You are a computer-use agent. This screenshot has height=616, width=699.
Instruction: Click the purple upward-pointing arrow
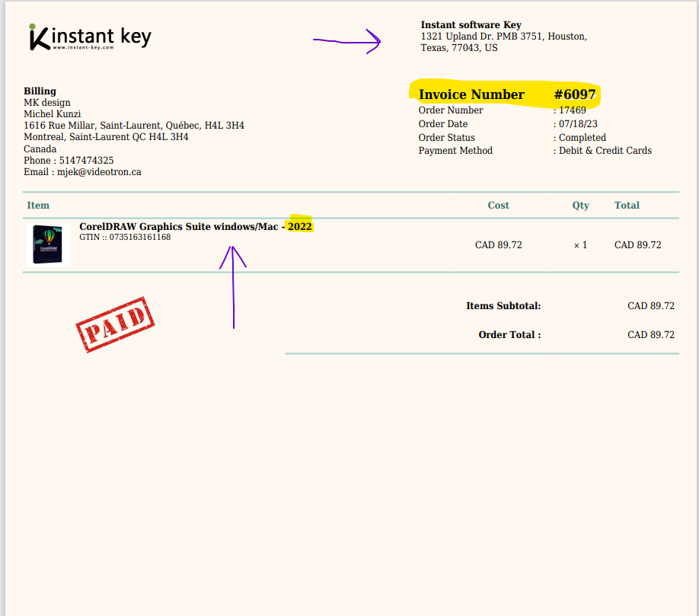tap(233, 286)
